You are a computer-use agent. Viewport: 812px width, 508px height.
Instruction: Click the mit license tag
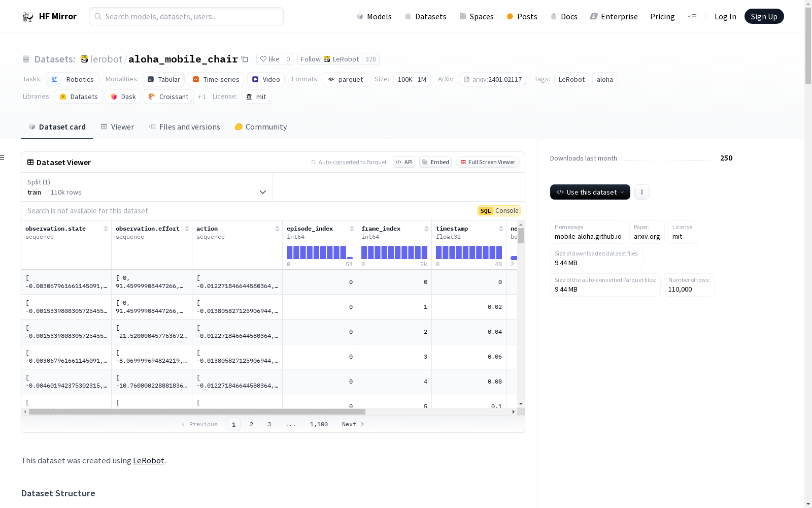256,97
